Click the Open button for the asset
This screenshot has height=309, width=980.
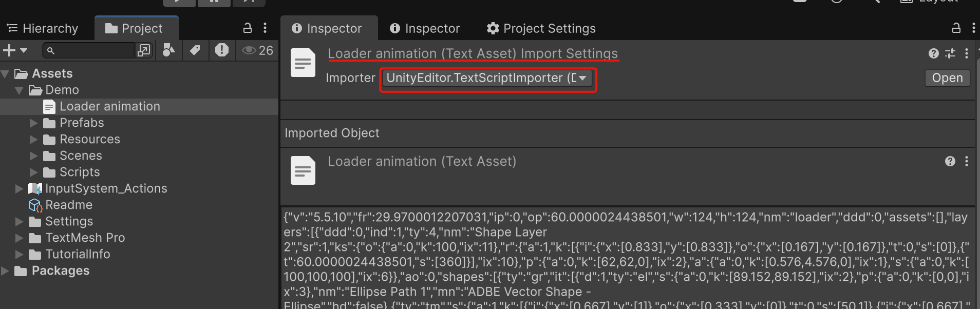(947, 78)
